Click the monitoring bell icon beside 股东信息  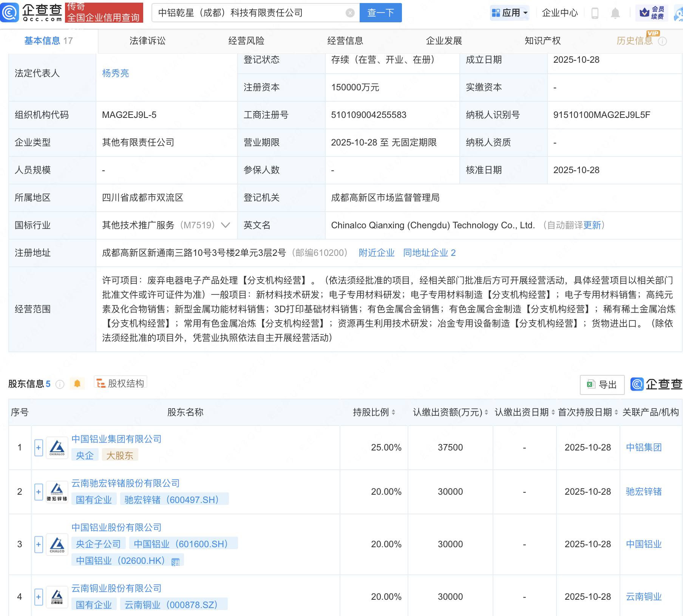coord(78,384)
